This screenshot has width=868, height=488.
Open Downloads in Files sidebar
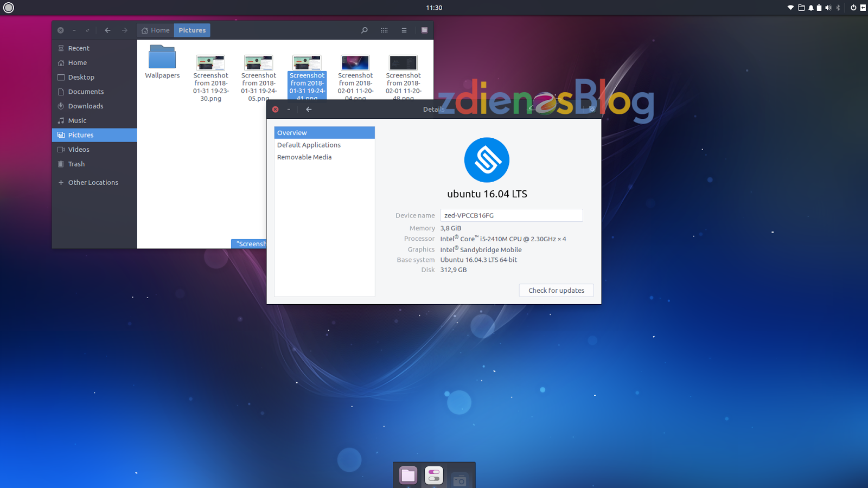[94, 106]
